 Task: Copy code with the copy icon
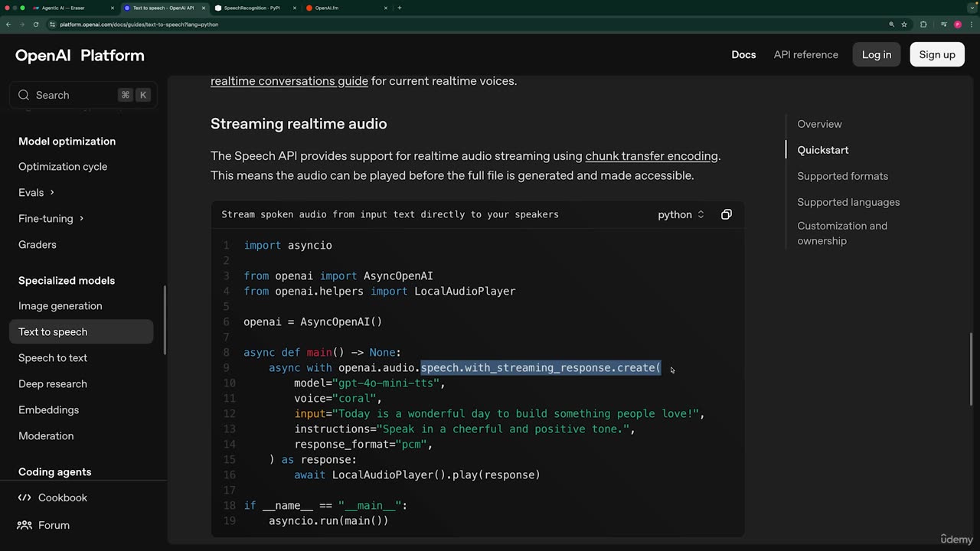(x=727, y=214)
